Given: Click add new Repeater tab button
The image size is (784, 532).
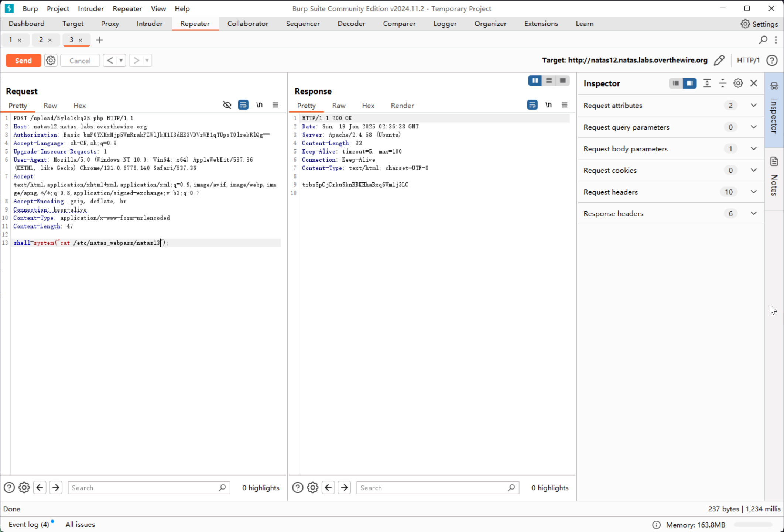Looking at the screenshot, I should pyautogui.click(x=99, y=40).
